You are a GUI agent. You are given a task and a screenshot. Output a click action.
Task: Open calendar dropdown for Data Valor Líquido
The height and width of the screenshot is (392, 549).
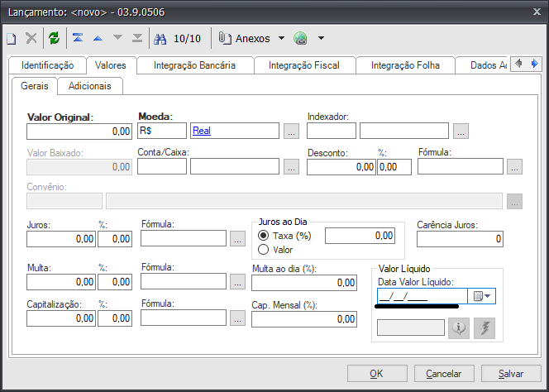pyautogui.click(x=482, y=296)
